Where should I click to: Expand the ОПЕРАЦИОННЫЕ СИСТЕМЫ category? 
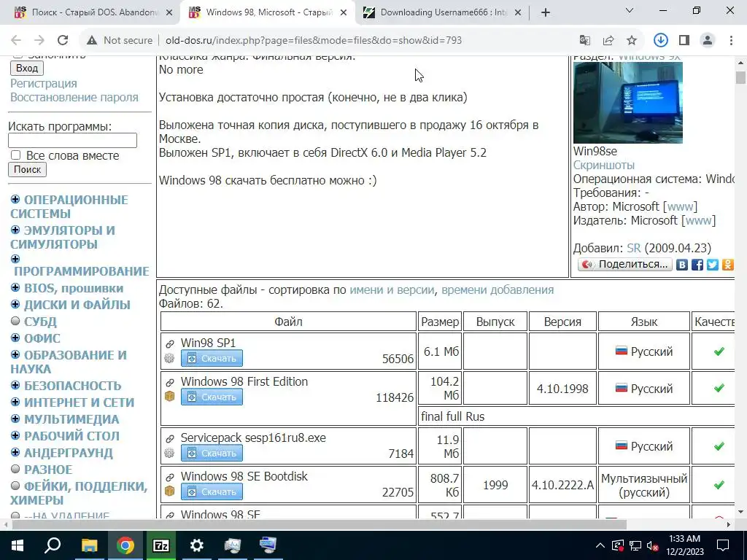pos(15,199)
